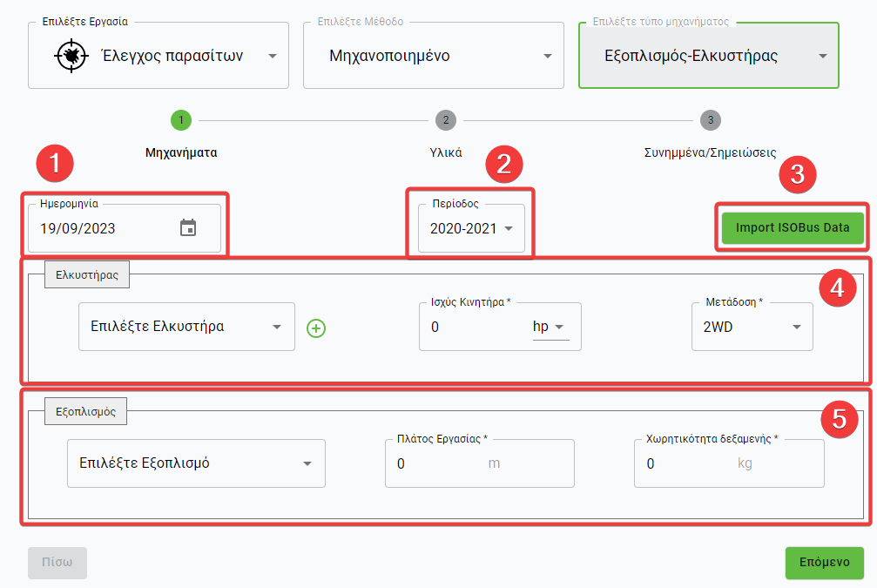
Task: Change the Περίοδος 2020-2021 dropdown
Action: [471, 228]
